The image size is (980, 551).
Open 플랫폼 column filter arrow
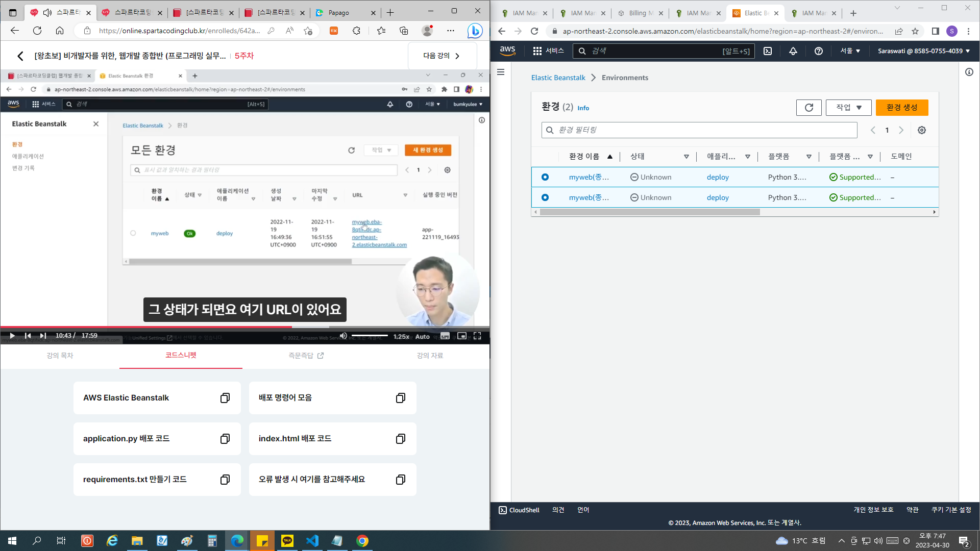(809, 157)
